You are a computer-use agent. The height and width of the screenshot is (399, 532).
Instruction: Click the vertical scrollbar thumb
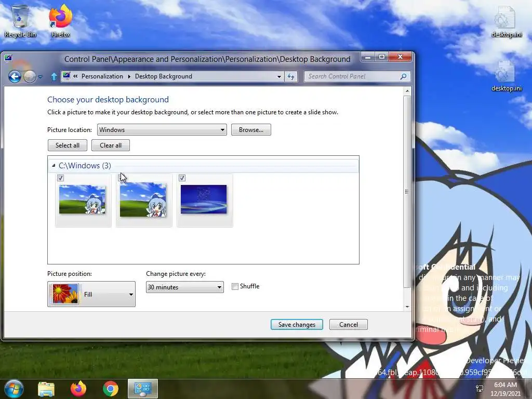click(x=407, y=192)
